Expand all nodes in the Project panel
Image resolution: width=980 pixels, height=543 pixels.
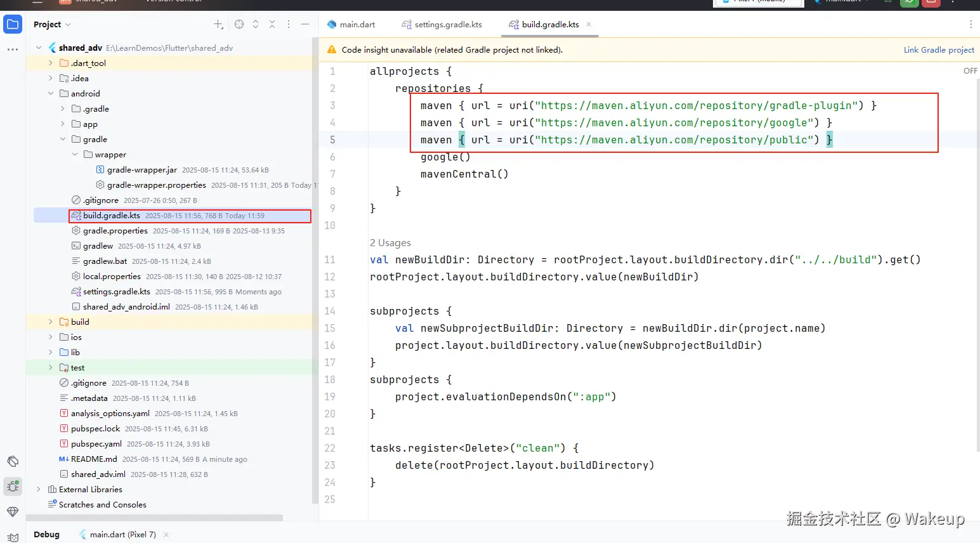coord(256,24)
